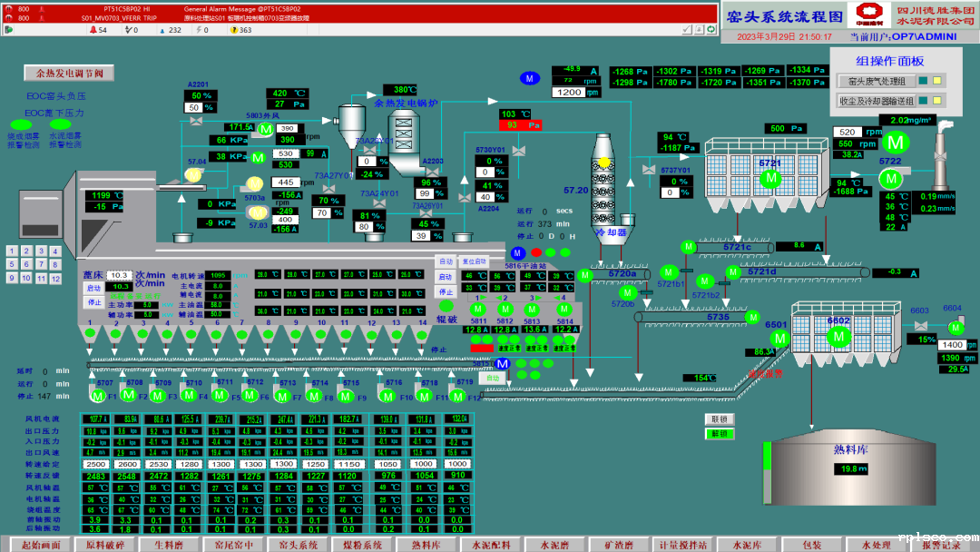
Task: Switch to 起始画面 tab
Action: (x=41, y=545)
